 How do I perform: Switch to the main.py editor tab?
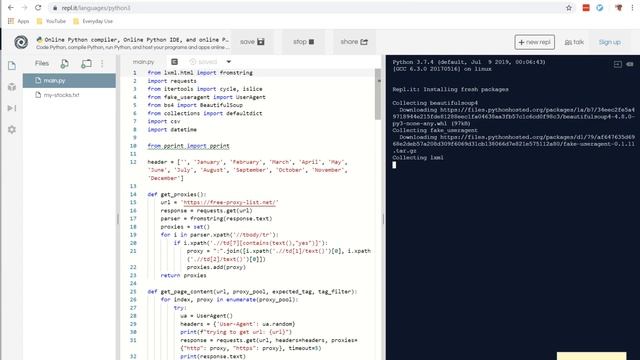tap(143, 62)
